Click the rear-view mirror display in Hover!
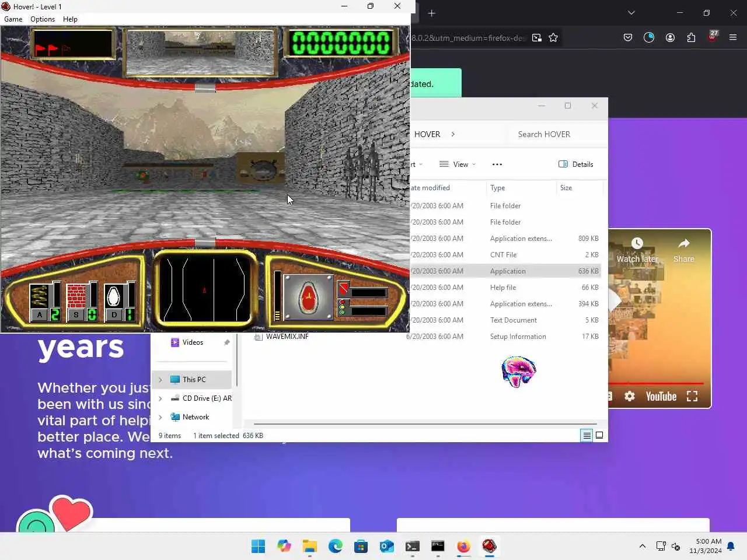This screenshot has width=747, height=560. (200, 52)
